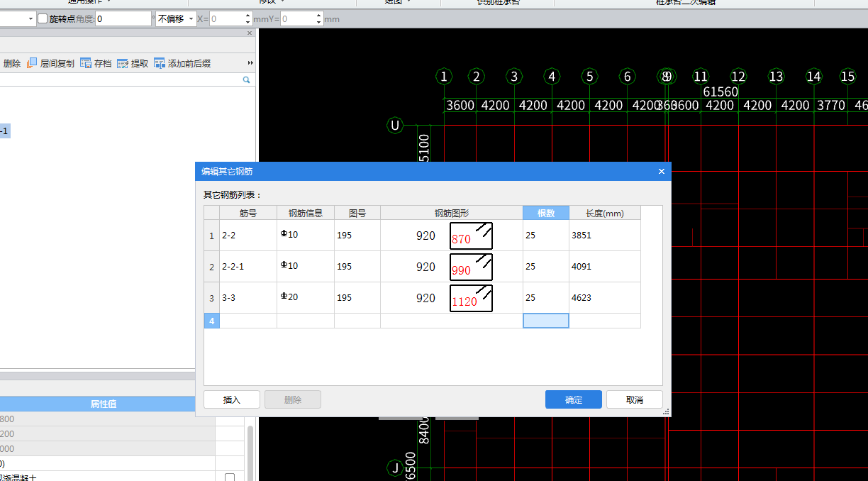868x481 pixels.
Task: Click the 钢筋信息 column header
Action: click(x=306, y=213)
